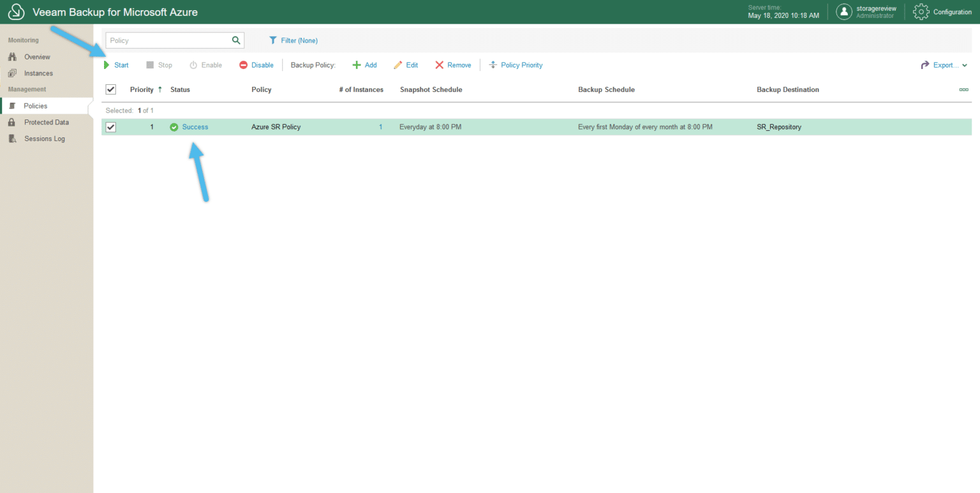Click the Policy column header
This screenshot has height=493, width=980.
pos(262,89)
